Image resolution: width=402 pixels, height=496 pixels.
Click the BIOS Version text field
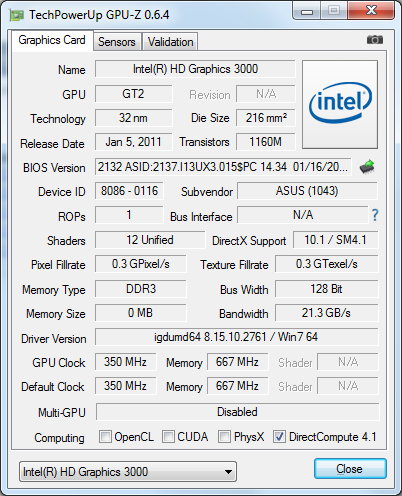pyautogui.click(x=223, y=167)
